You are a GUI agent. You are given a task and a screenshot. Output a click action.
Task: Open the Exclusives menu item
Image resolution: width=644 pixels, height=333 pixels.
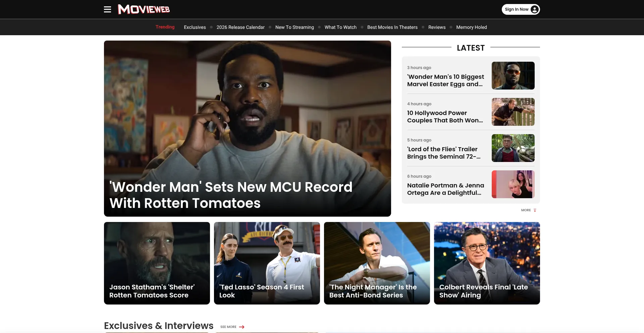tap(195, 27)
